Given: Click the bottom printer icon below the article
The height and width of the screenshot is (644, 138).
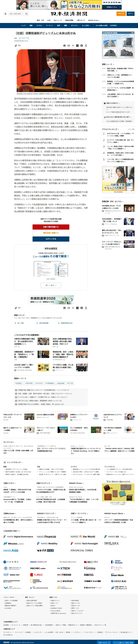Looking at the screenshot, I should (x=64, y=308).
